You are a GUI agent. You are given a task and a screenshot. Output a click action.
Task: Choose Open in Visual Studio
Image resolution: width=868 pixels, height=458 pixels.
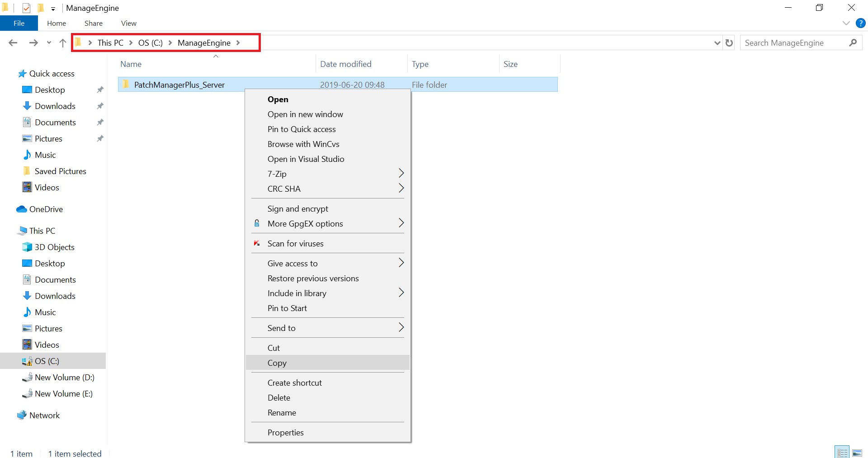click(x=328, y=159)
